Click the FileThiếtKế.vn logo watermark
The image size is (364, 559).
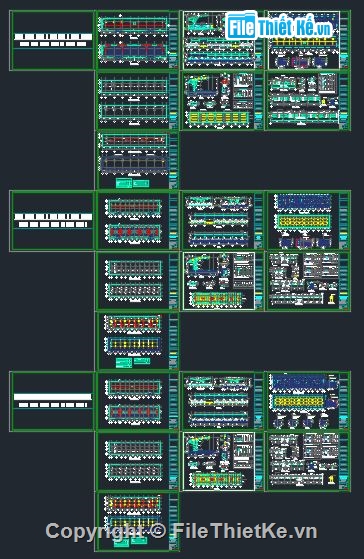pyautogui.click(x=279, y=26)
